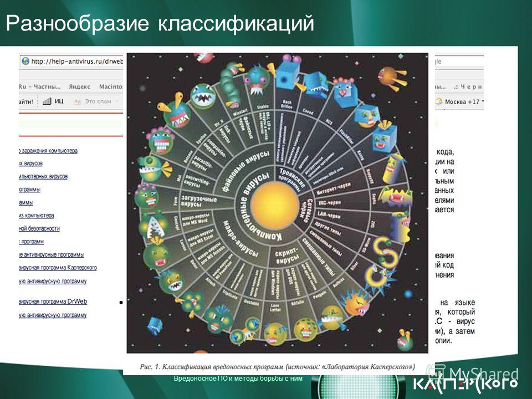
Task: Click the slide title 'Разнообразие классификаций'
Action: (160, 23)
